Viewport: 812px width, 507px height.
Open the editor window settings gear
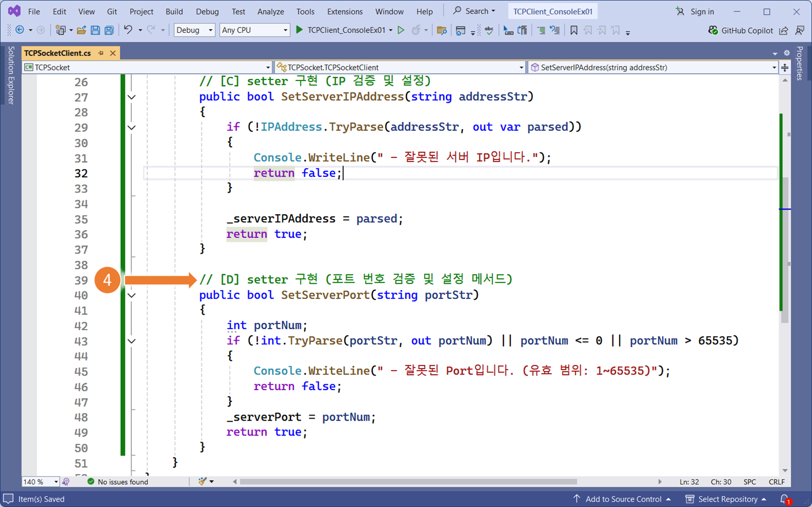coord(787,53)
